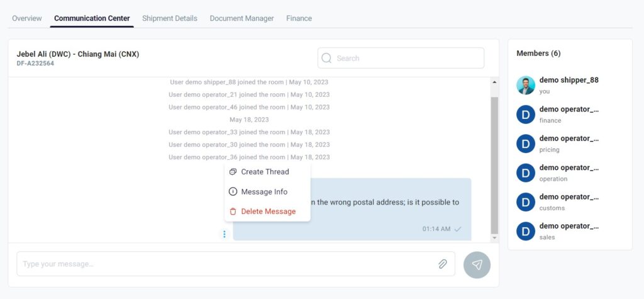The width and height of the screenshot is (644, 299).
Task: Click the member name demo shipper_88
Action: [569, 80]
